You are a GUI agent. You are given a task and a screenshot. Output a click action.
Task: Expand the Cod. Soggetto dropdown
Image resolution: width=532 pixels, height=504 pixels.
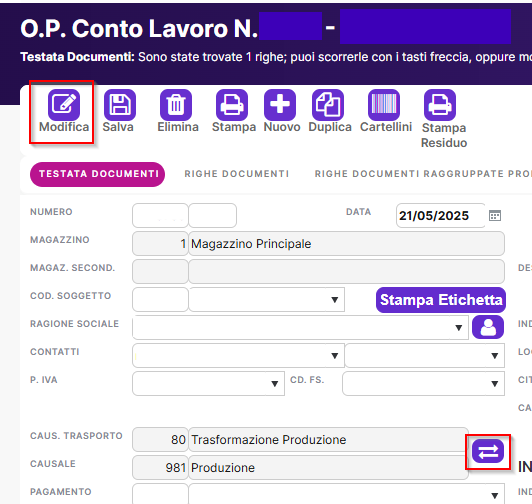tap(335, 300)
